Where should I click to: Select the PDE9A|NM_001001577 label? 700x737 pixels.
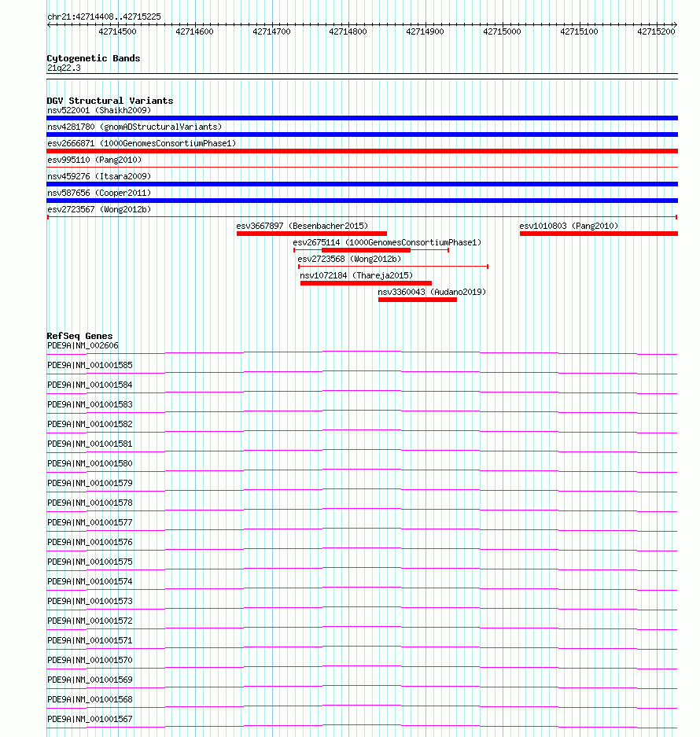[x=90, y=523]
